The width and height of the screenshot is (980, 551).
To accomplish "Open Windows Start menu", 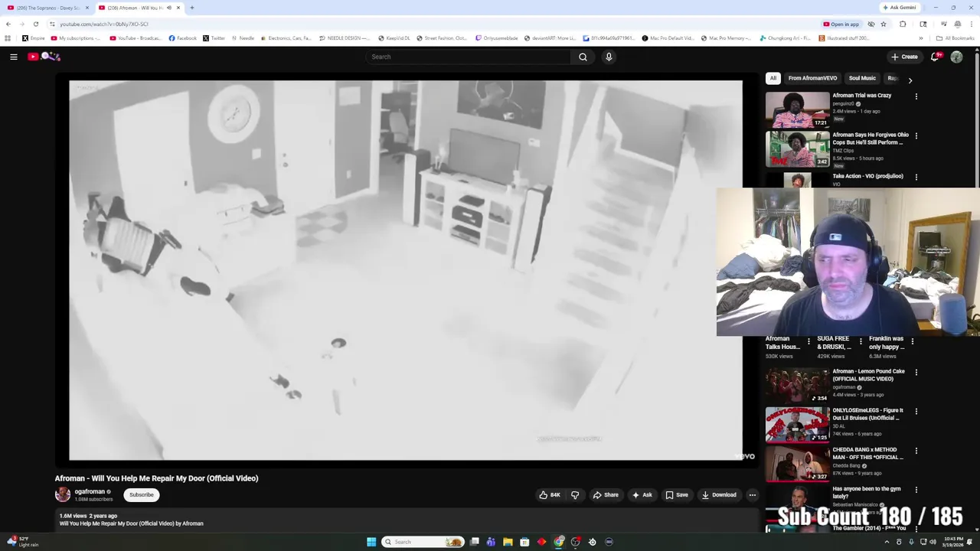I will [371, 542].
